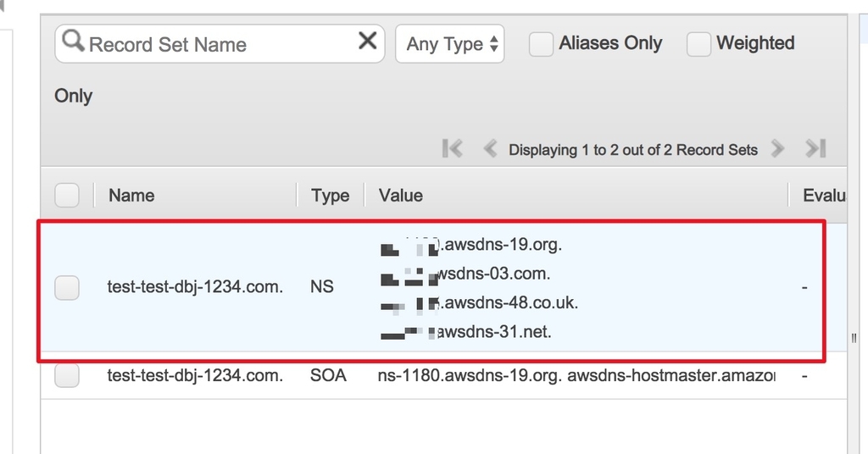The width and height of the screenshot is (868, 454).
Task: Go to next page of record sets
Action: click(778, 149)
